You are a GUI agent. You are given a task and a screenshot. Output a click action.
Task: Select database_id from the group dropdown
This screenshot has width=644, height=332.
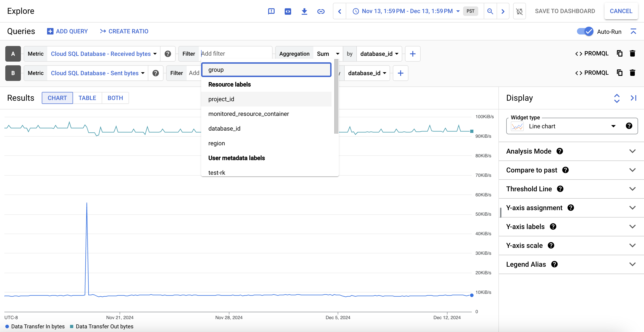pyautogui.click(x=224, y=128)
